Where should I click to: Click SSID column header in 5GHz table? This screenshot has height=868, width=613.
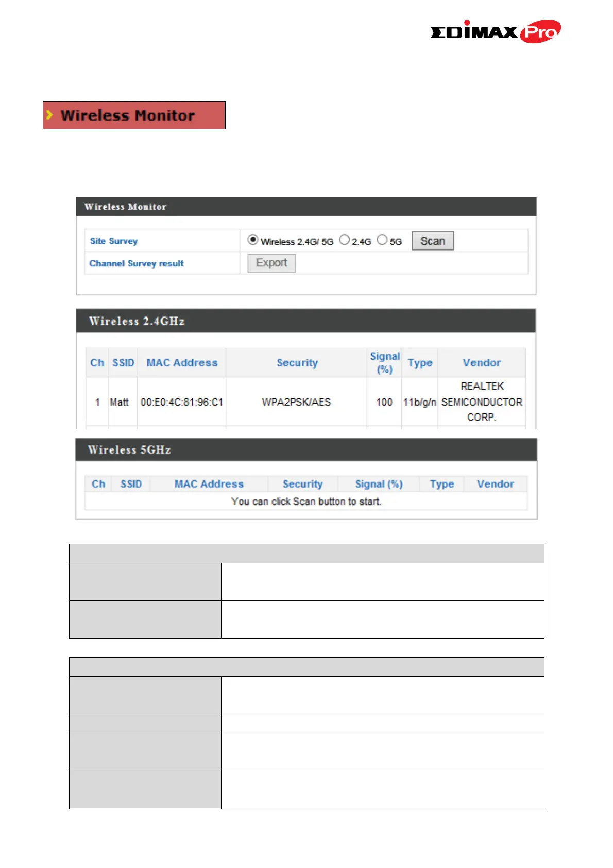coord(131,484)
